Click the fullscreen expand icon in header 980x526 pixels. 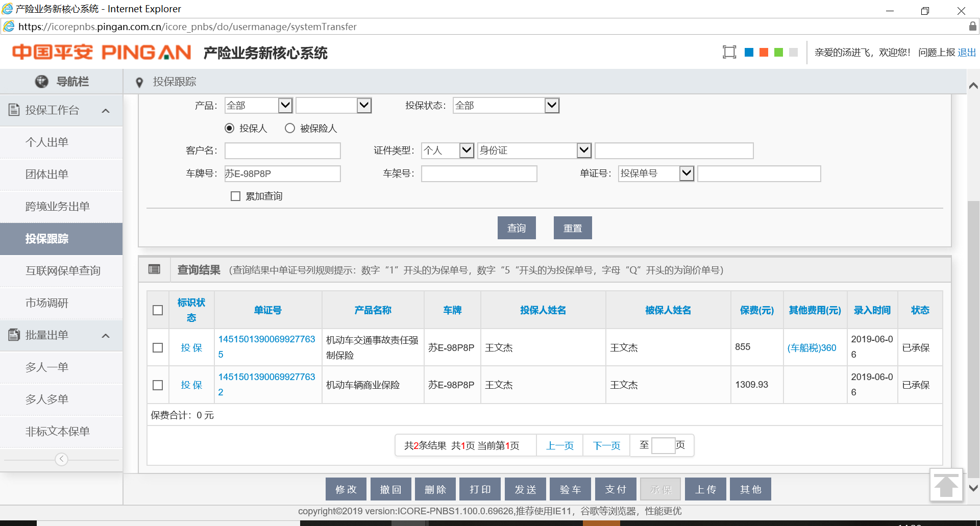click(729, 52)
